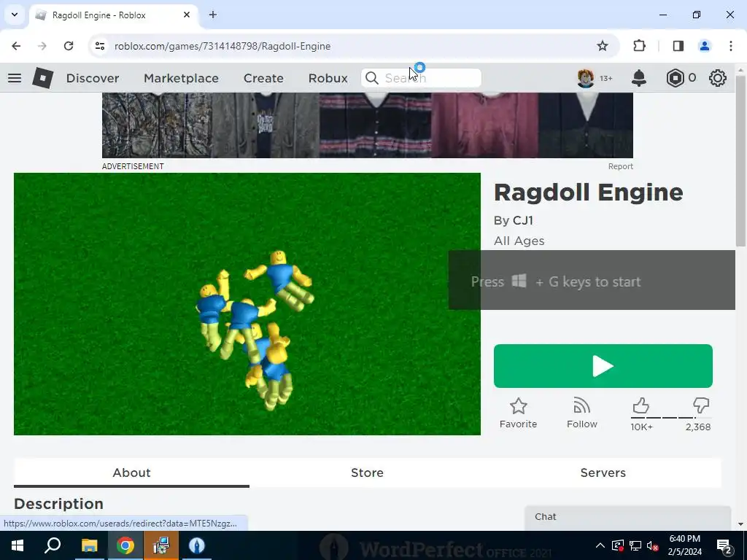Viewport: 747px width, 560px height.
Task: Switch to the Servers tab
Action: pyautogui.click(x=603, y=472)
